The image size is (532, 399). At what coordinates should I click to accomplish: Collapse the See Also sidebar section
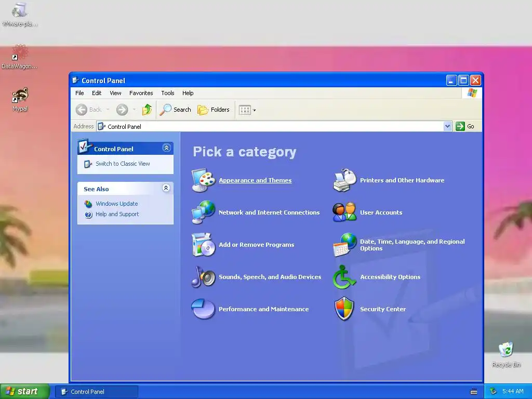pos(166,188)
